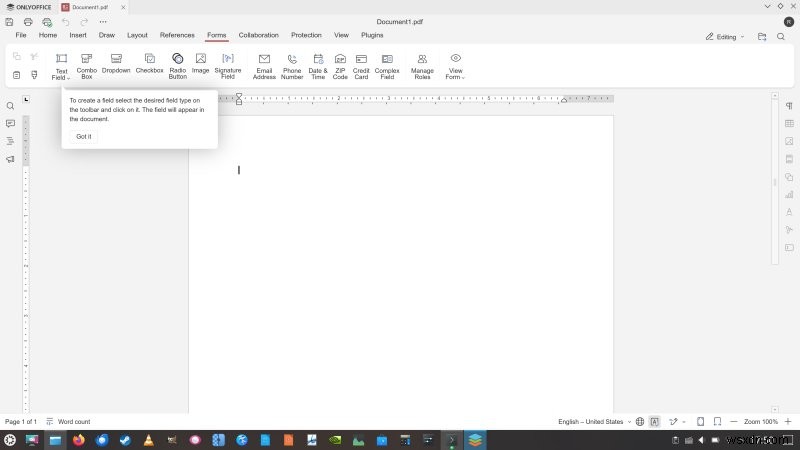Dismiss the tooltip with Got it
This screenshot has height=450, width=800.
pos(84,136)
